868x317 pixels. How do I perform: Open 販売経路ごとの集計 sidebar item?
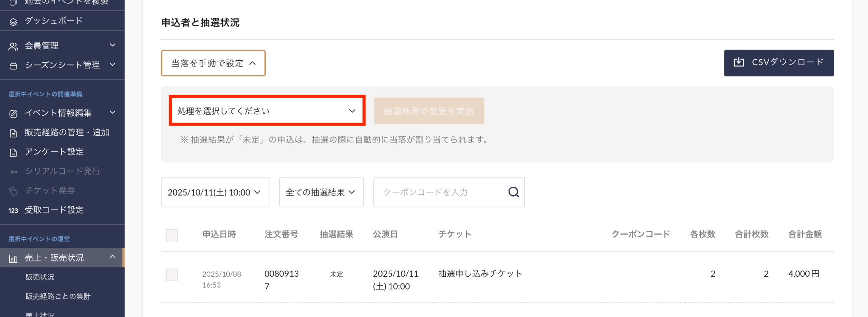click(58, 297)
